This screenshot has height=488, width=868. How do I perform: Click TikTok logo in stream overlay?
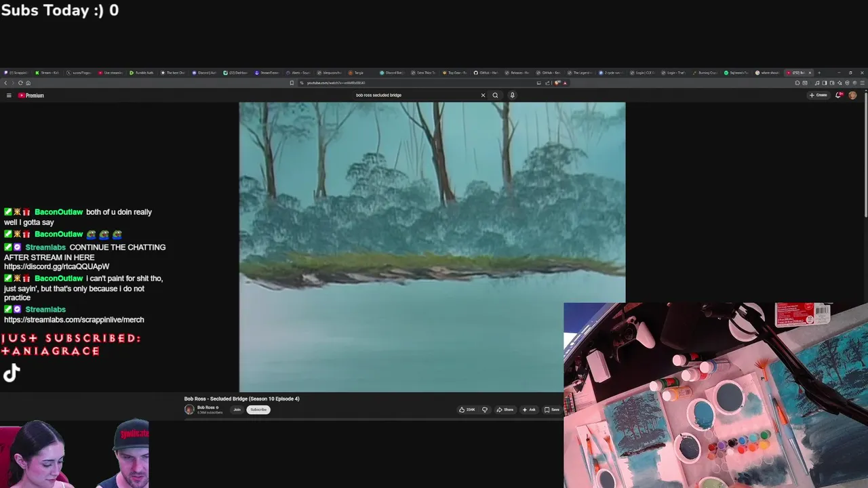(12, 373)
